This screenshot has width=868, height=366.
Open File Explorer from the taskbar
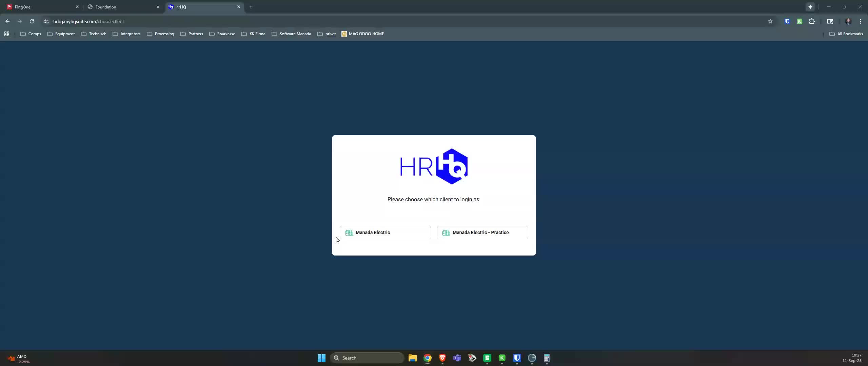413,358
